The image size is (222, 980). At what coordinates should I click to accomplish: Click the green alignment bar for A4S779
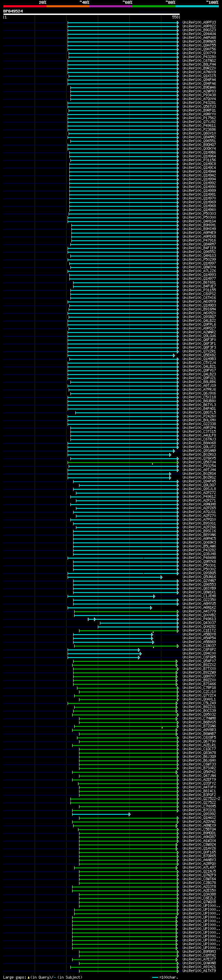click(x=126, y=612)
